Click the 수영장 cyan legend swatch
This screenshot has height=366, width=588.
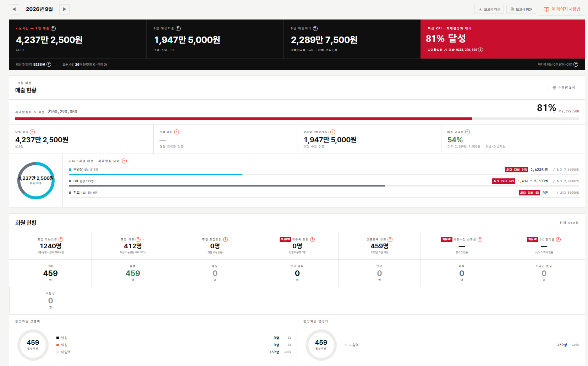coord(70,170)
